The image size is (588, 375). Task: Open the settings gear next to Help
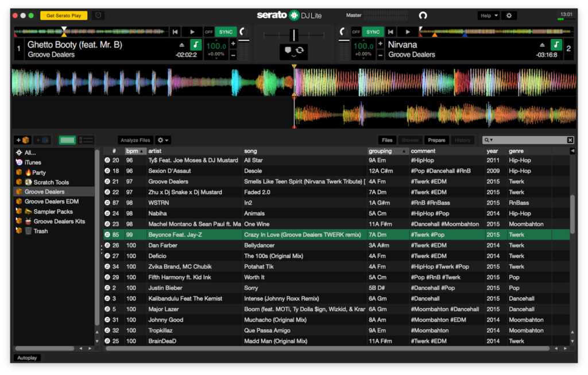tap(509, 16)
